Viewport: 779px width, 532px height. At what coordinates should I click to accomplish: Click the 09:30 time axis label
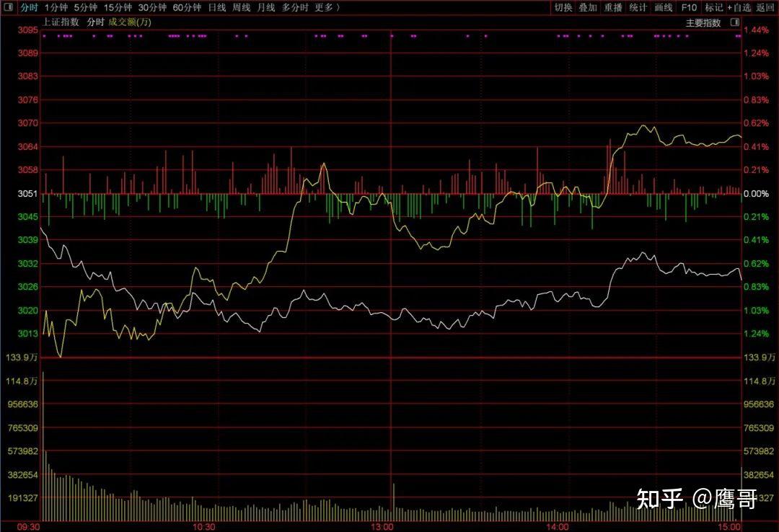point(28,526)
